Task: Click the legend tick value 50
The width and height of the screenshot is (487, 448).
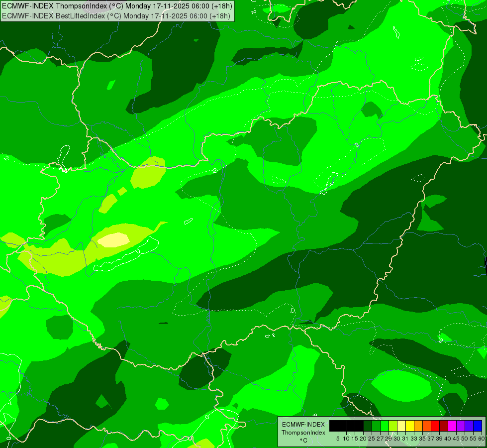Action: pos(465,439)
